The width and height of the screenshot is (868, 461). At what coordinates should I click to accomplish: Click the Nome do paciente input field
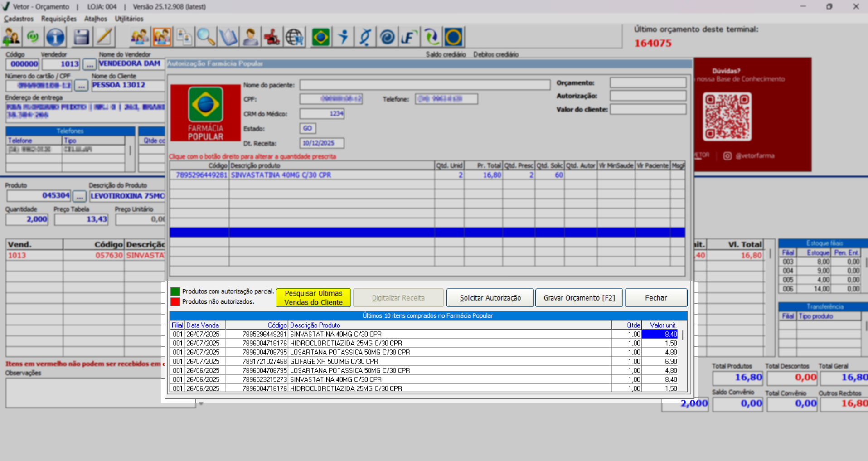424,85
